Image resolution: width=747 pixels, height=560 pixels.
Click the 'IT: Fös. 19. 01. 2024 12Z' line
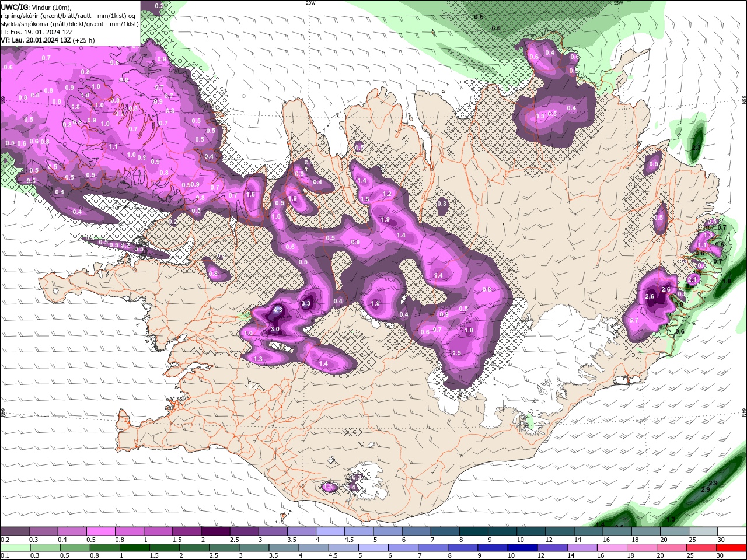tap(36, 32)
